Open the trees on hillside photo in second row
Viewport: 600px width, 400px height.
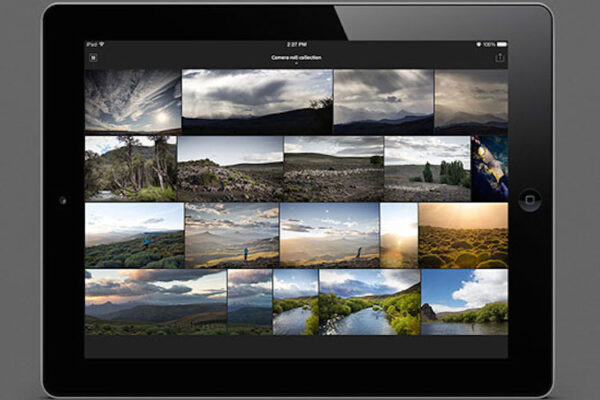click(130, 168)
